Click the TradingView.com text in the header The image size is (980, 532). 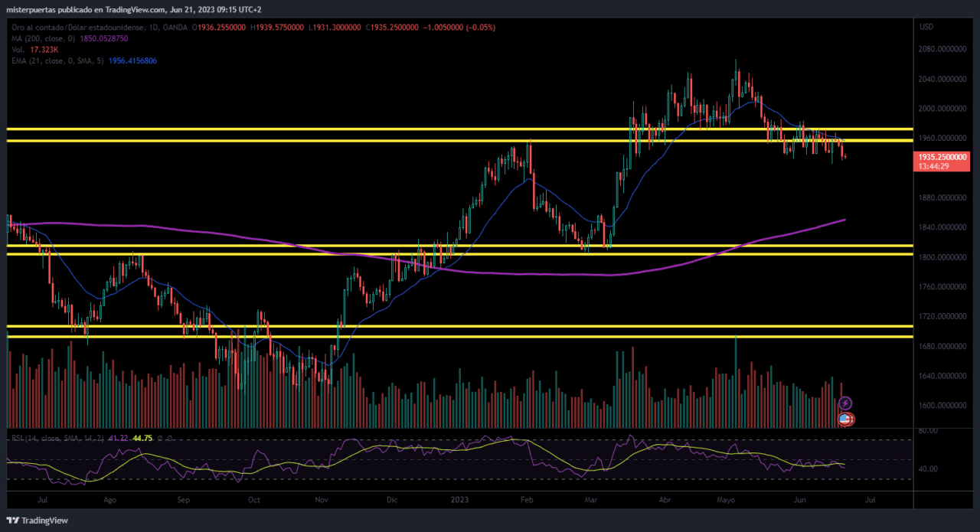pos(137,8)
